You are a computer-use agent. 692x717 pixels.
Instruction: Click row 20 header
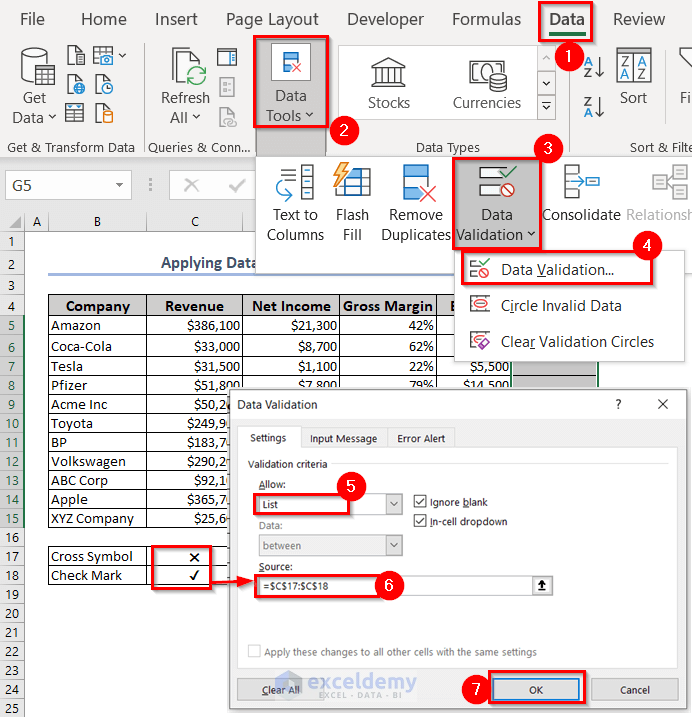pyautogui.click(x=12, y=614)
